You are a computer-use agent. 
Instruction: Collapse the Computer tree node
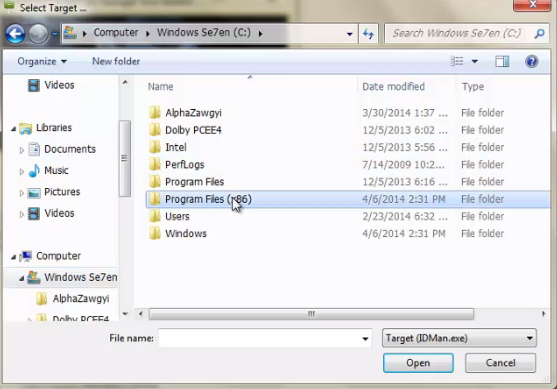(13, 257)
